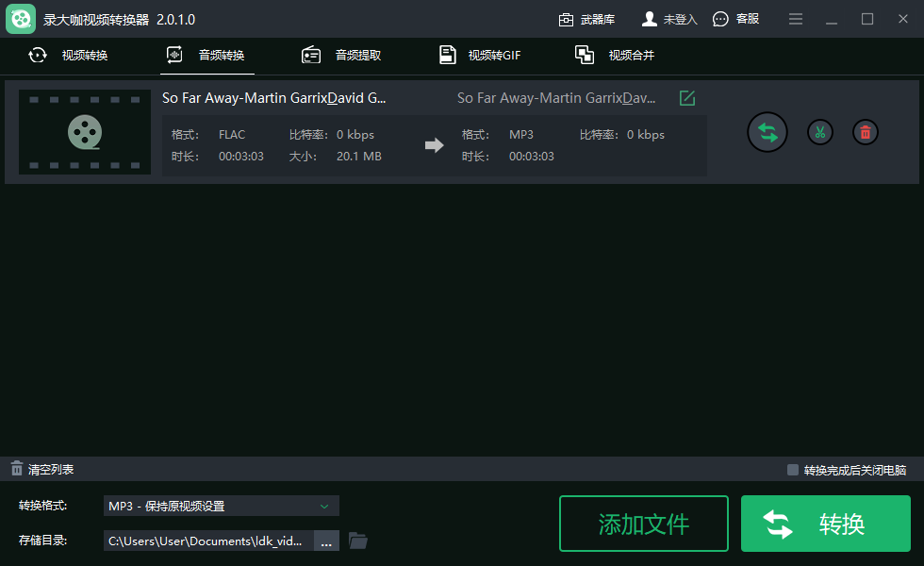
Task: Enable 转换完成后关闭电脑 checkbox
Action: point(793,470)
